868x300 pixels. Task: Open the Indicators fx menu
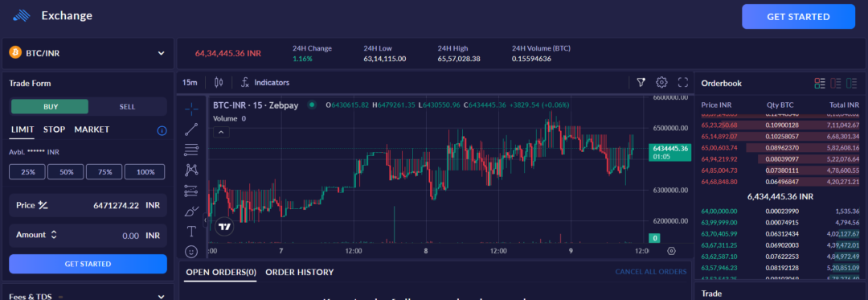265,83
